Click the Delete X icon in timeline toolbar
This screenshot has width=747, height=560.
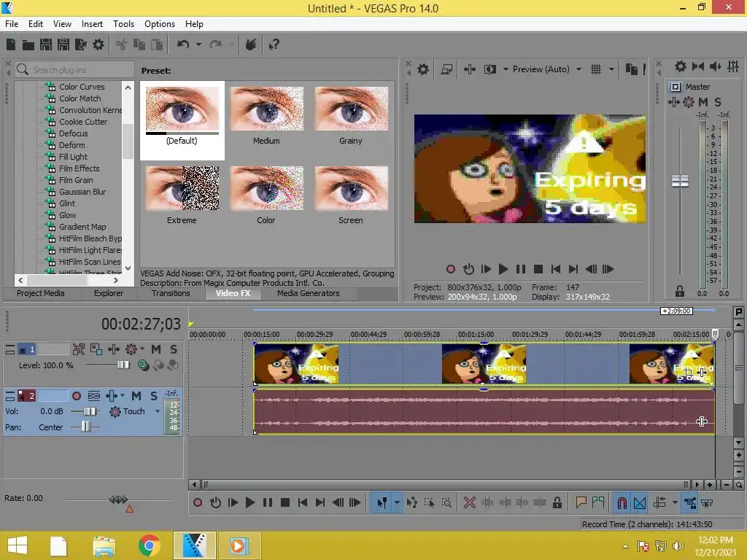[469, 502]
